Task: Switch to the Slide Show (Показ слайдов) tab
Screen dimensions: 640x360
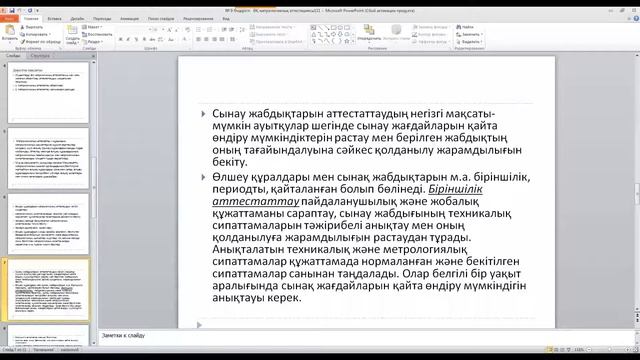Action: click(x=161, y=19)
